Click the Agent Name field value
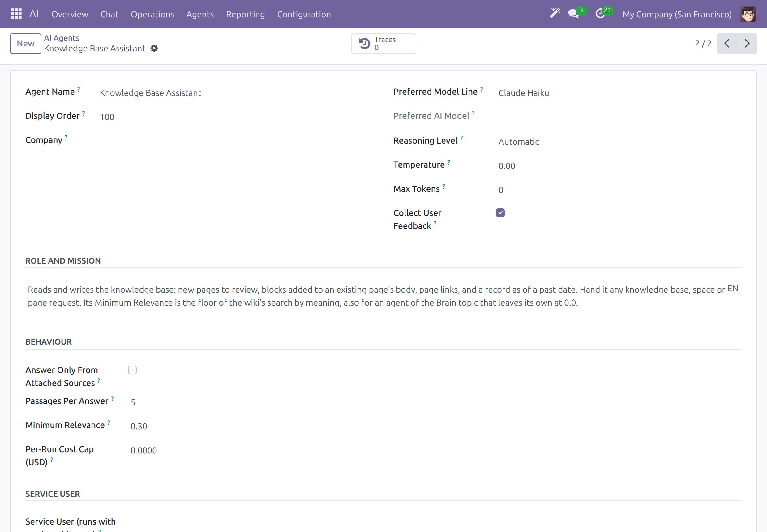This screenshot has height=532, width=767. point(150,93)
